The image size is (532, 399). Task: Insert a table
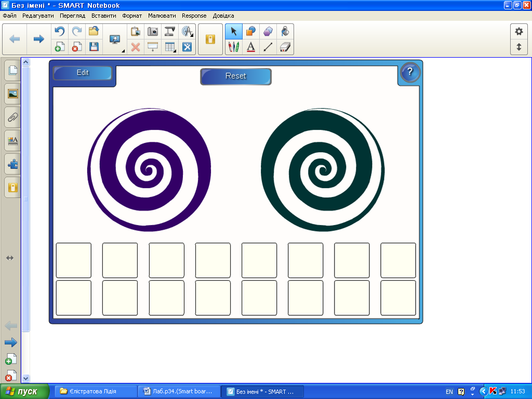(170, 47)
